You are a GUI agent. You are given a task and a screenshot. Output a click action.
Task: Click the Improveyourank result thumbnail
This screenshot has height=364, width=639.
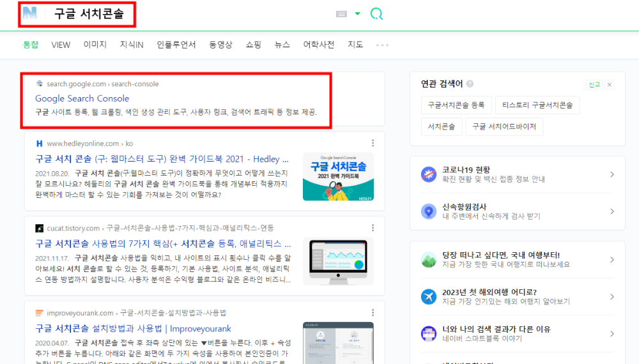pyautogui.click(x=338, y=343)
